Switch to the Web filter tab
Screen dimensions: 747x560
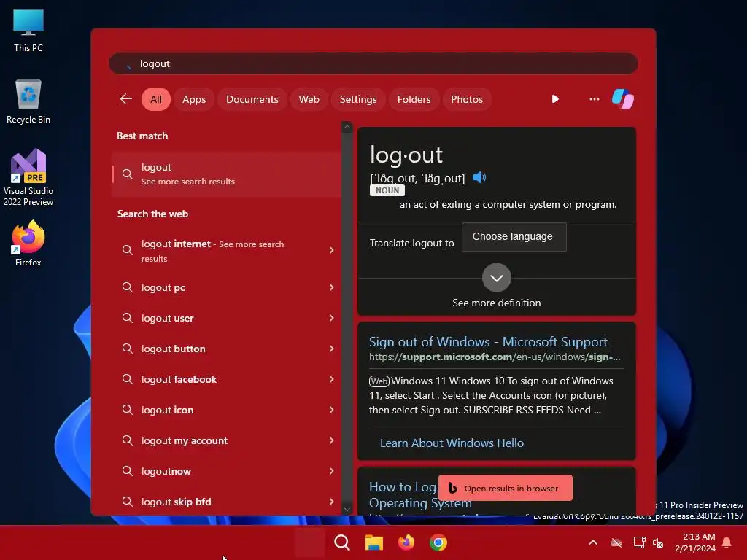click(309, 99)
